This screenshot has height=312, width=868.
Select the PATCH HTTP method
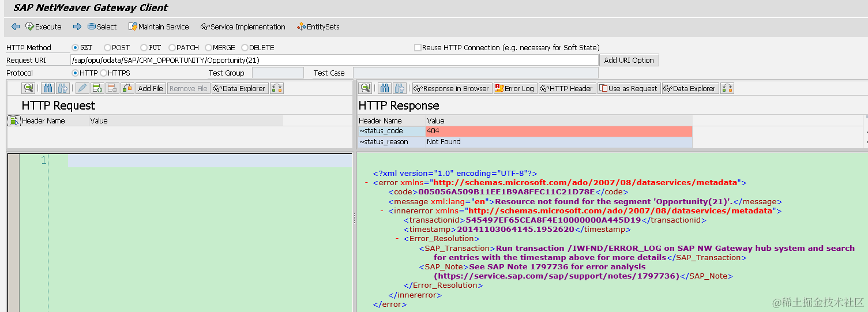click(172, 48)
